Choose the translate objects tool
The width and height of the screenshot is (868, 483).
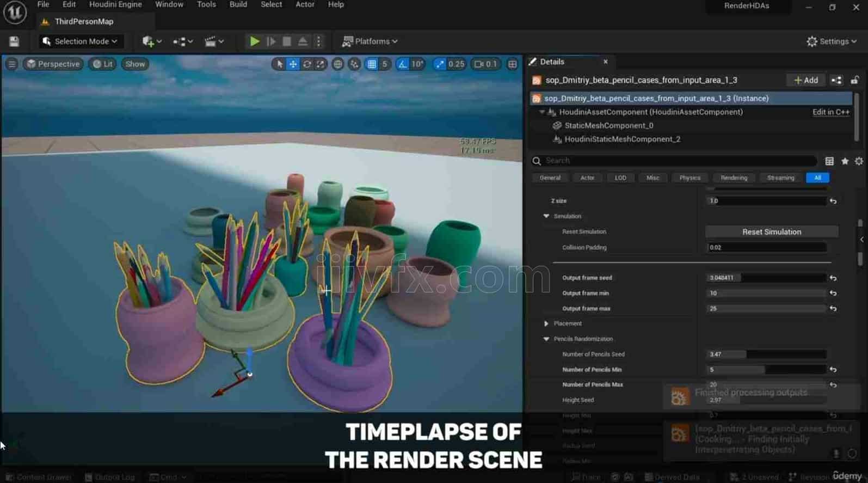[293, 64]
